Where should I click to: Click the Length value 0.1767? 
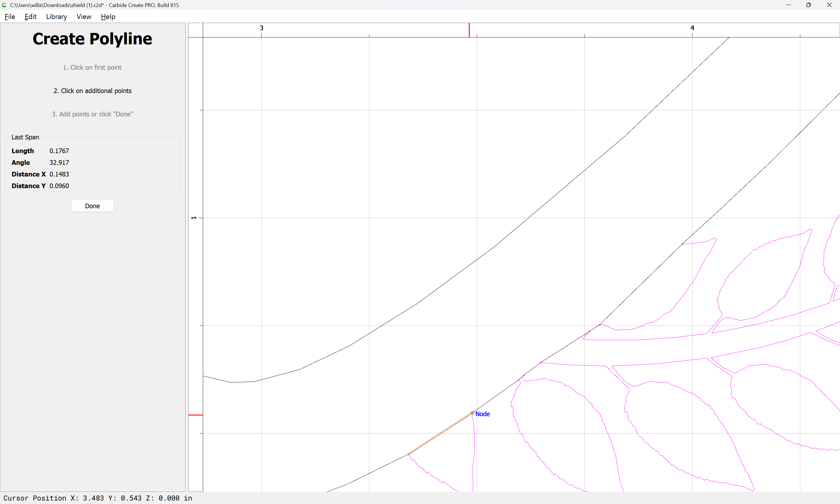tap(59, 151)
